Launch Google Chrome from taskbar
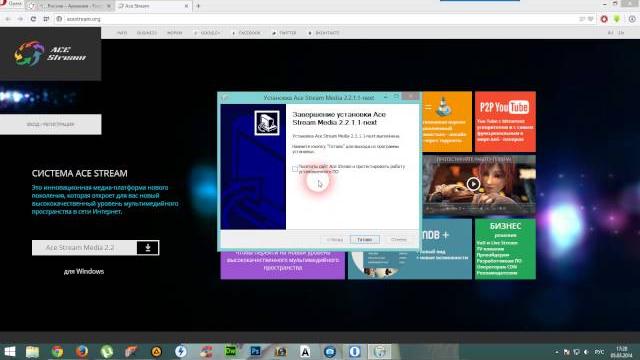 click(x=57, y=351)
